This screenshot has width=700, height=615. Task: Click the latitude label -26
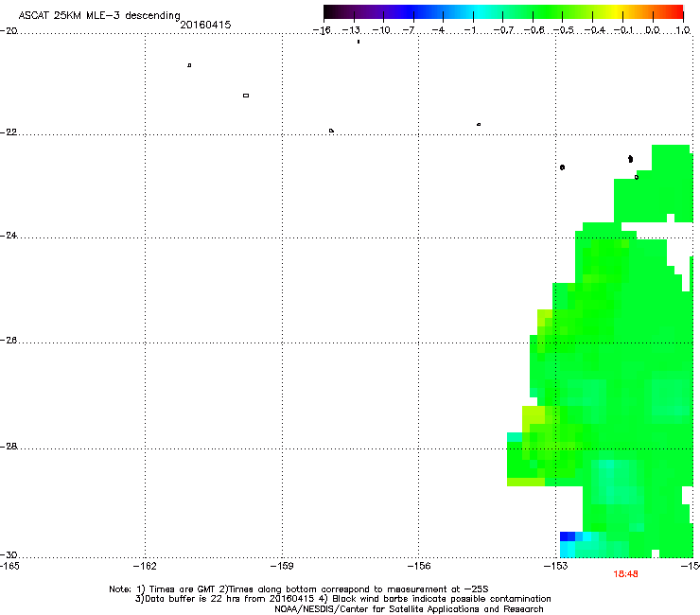coord(9,341)
